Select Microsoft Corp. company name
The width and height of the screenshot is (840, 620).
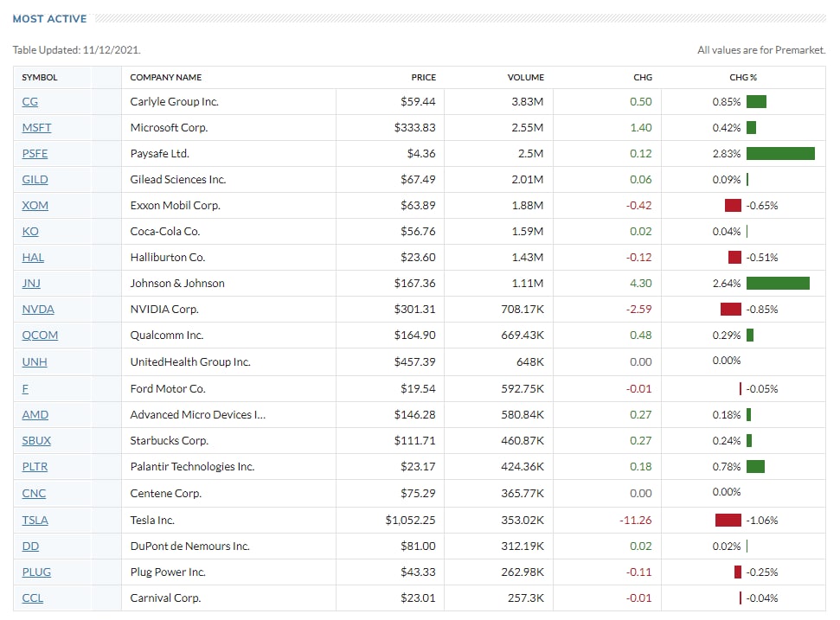point(169,127)
